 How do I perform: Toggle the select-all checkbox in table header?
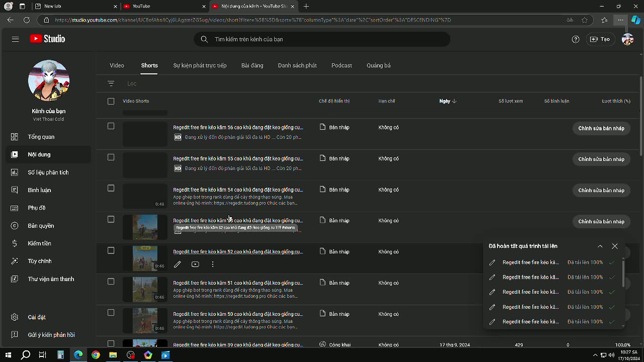click(111, 101)
